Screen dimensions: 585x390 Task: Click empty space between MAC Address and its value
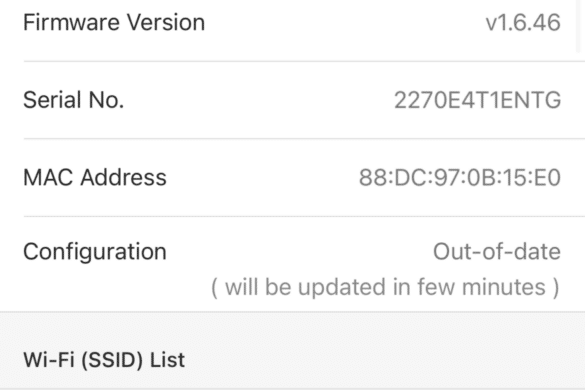pyautogui.click(x=263, y=177)
